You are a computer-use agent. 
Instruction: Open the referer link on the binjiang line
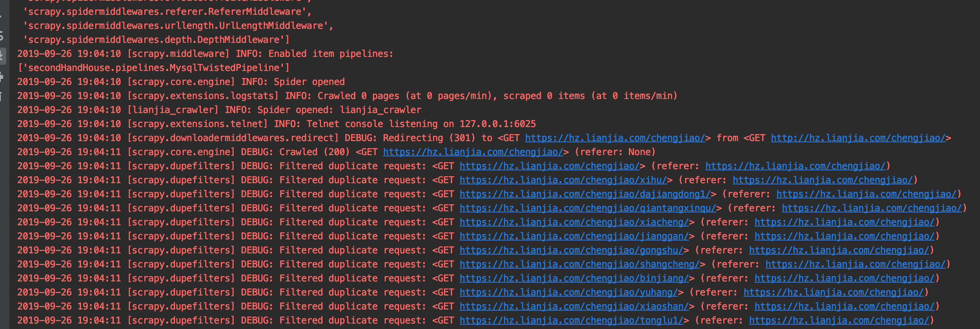(845, 278)
